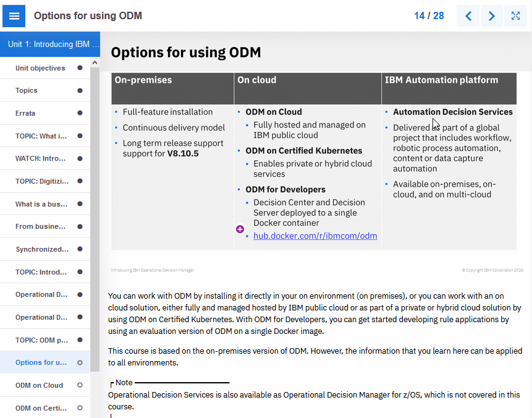
Task: Open WATCH: Intro... sidebar item
Action: [x=44, y=158]
